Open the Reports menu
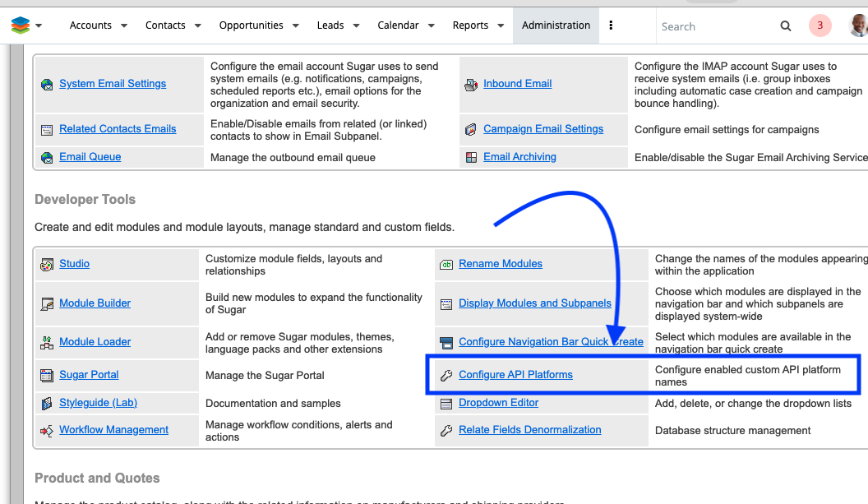This screenshot has width=868, height=504. tap(471, 25)
